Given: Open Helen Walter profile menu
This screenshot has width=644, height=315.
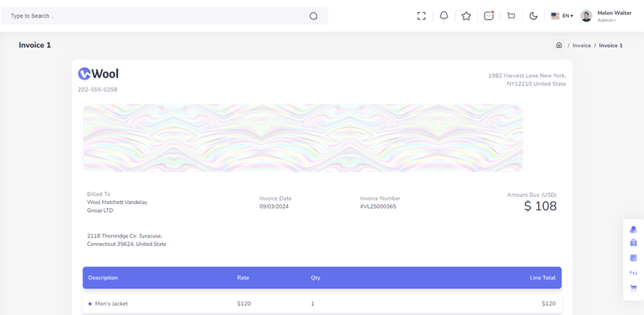Looking at the screenshot, I should click(606, 16).
